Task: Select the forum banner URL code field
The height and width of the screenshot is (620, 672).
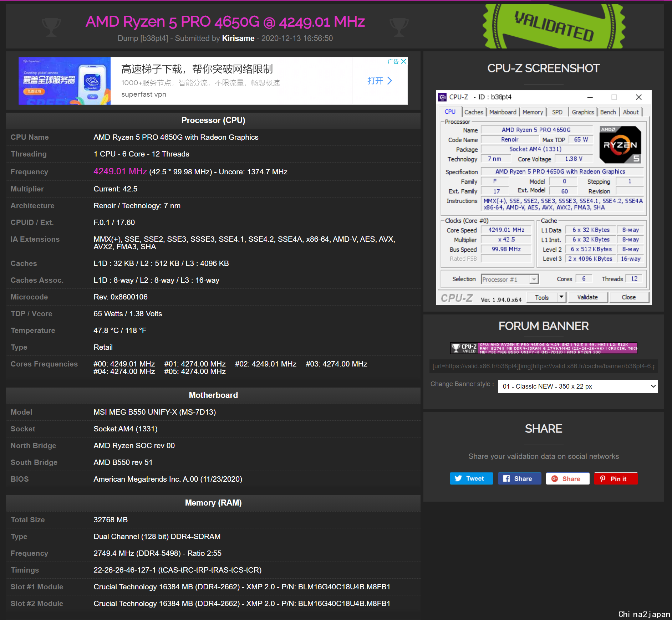Action: (544, 366)
